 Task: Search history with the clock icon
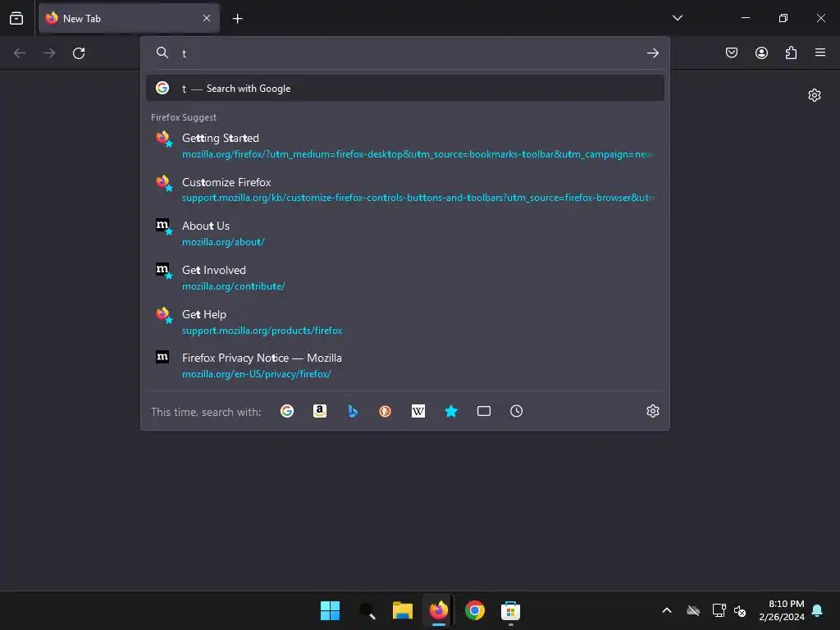point(517,411)
